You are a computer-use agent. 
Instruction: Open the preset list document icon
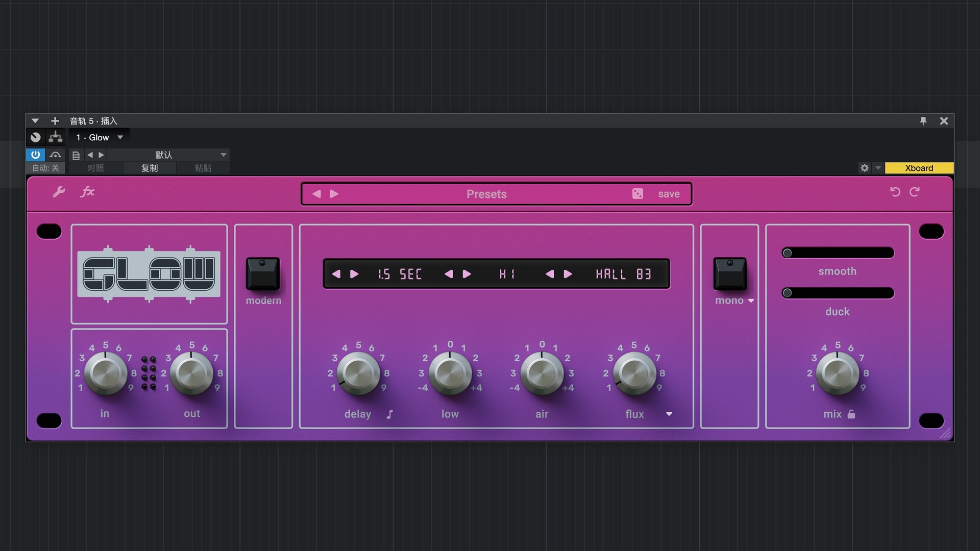point(76,155)
